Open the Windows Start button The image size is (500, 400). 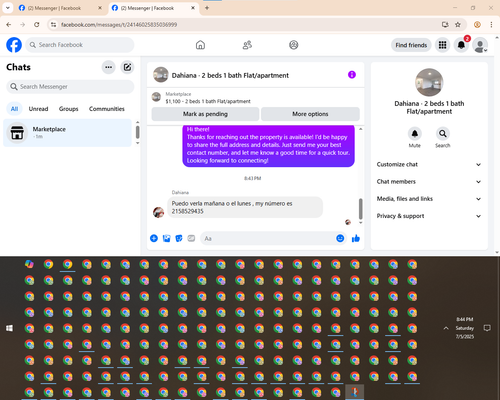9,328
